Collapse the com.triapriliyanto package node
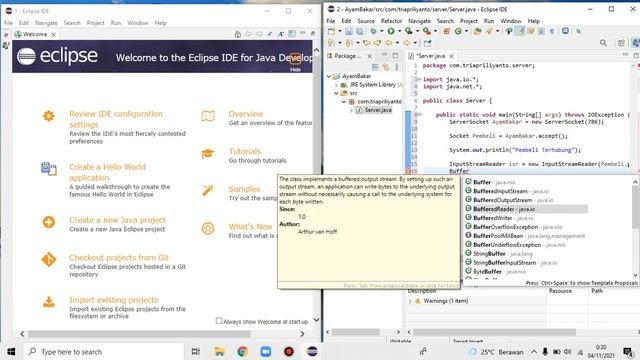 click(x=344, y=102)
